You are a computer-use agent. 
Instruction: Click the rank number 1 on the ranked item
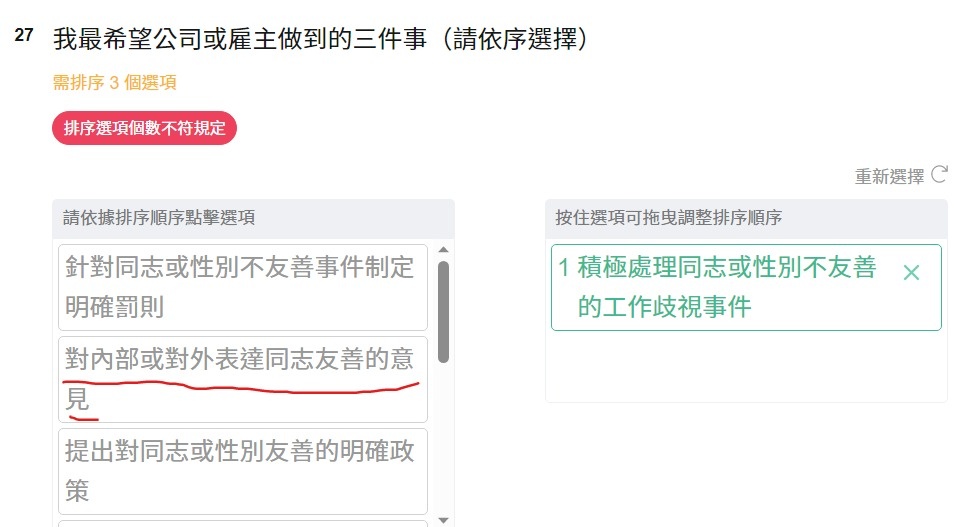click(x=563, y=268)
